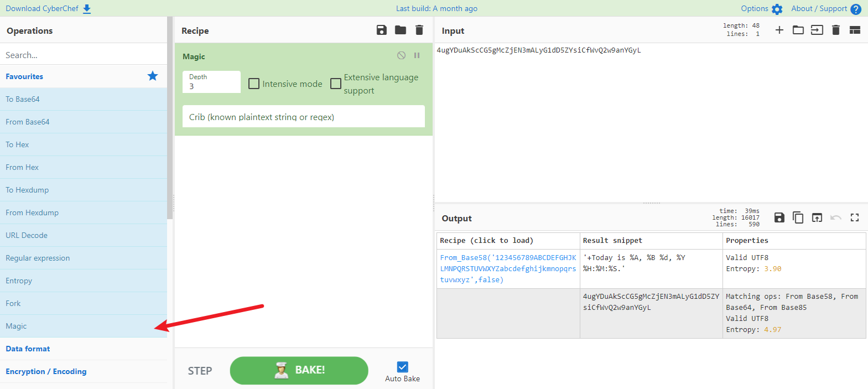The height and width of the screenshot is (389, 868).
Task: Click the BAKE! button
Action: tap(299, 370)
